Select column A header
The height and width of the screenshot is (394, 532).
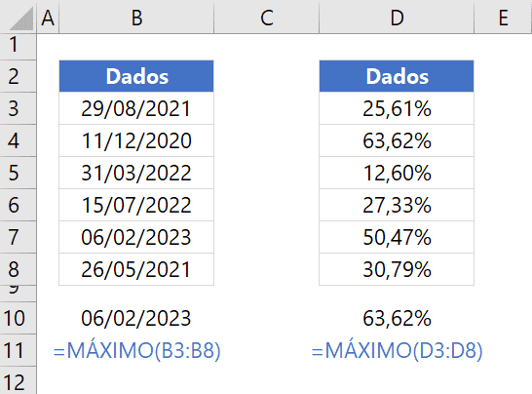click(x=48, y=17)
